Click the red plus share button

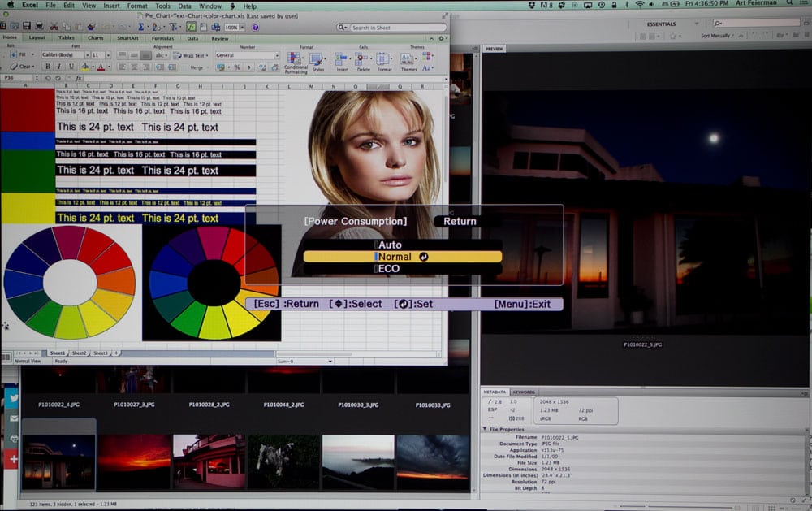pos(11,459)
